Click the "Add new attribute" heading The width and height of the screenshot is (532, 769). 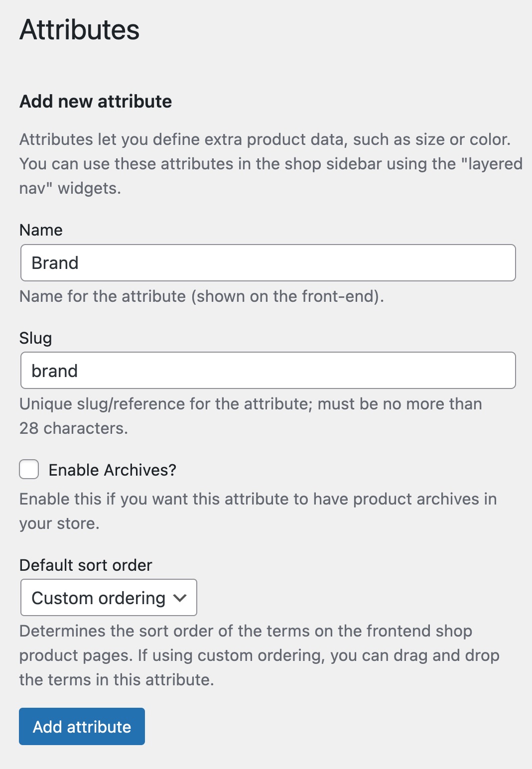[x=96, y=102]
